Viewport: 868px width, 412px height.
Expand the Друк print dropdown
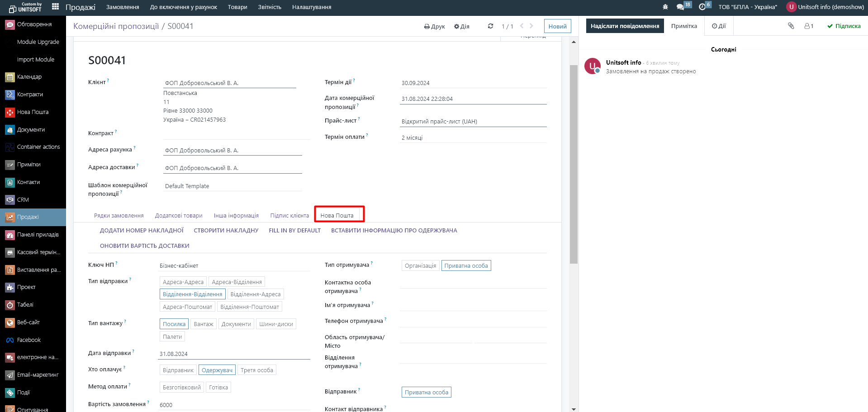(x=434, y=27)
